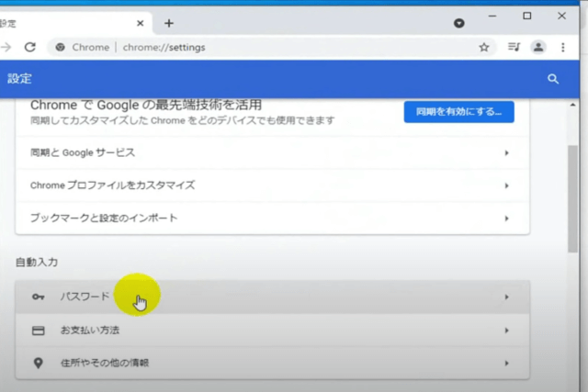The width and height of the screenshot is (588, 392).
Task: Click 同期を有効にする button
Action: coord(459,112)
